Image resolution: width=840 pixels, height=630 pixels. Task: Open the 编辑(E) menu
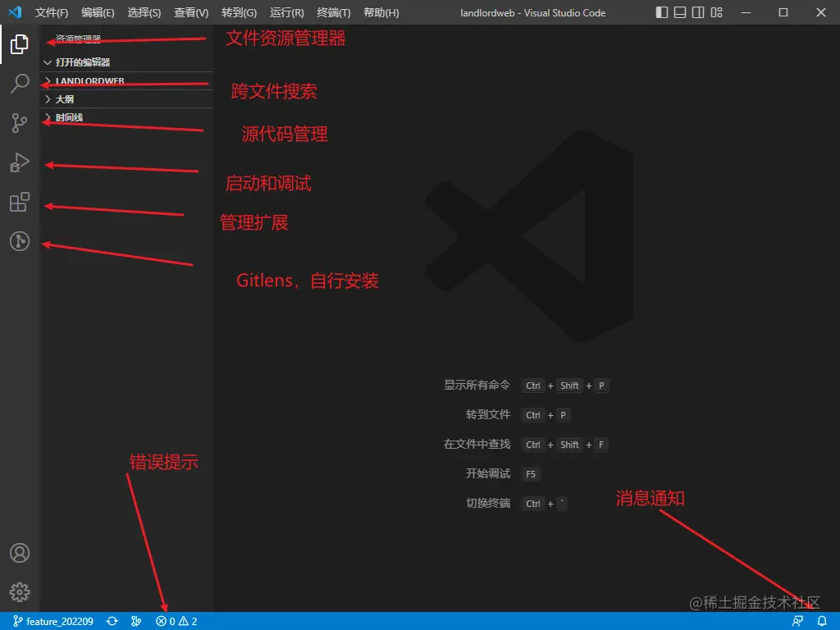[x=98, y=12]
